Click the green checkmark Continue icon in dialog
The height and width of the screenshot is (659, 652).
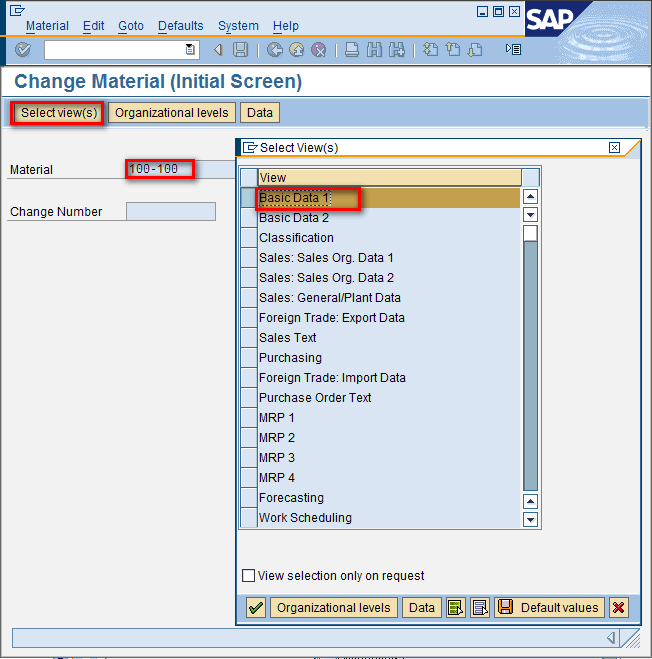[256, 608]
